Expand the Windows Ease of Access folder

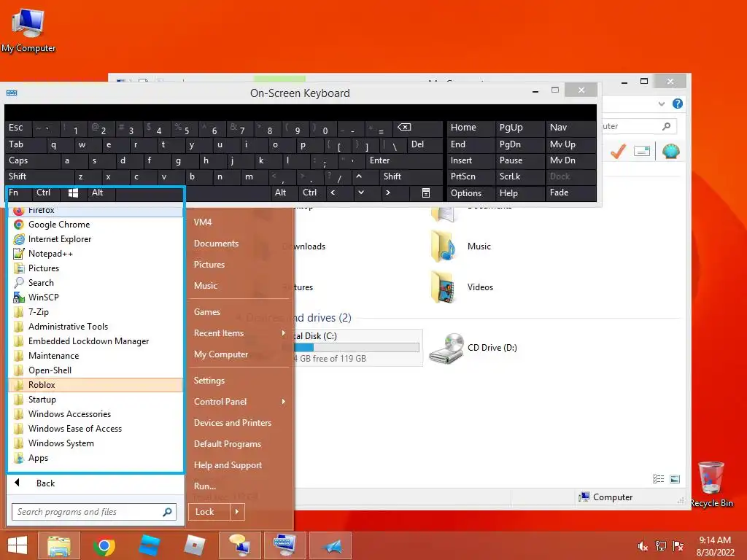[x=96, y=429]
